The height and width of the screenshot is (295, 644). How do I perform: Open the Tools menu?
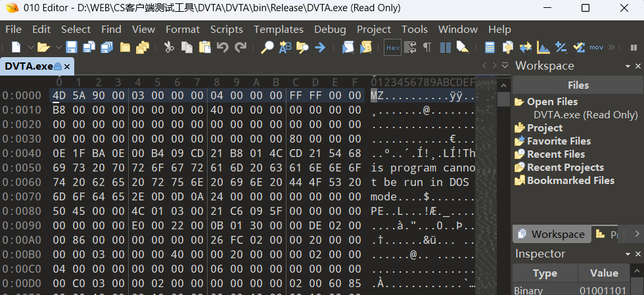point(415,29)
